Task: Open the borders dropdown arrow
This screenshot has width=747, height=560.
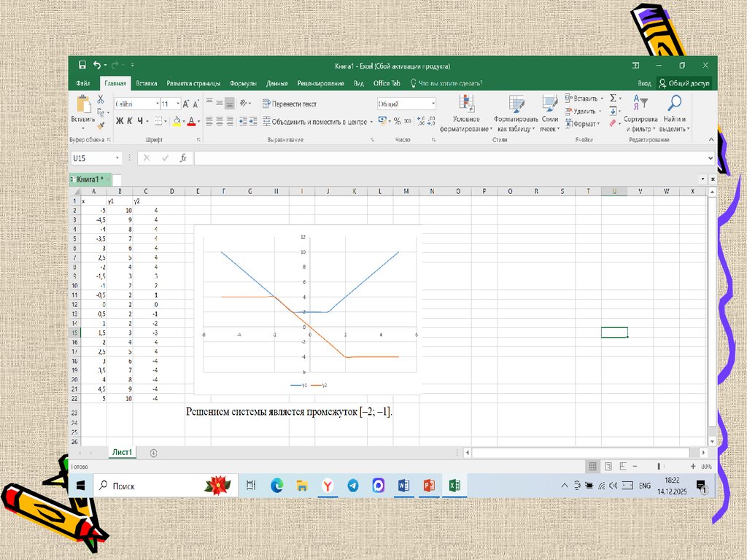Action: 166,122
